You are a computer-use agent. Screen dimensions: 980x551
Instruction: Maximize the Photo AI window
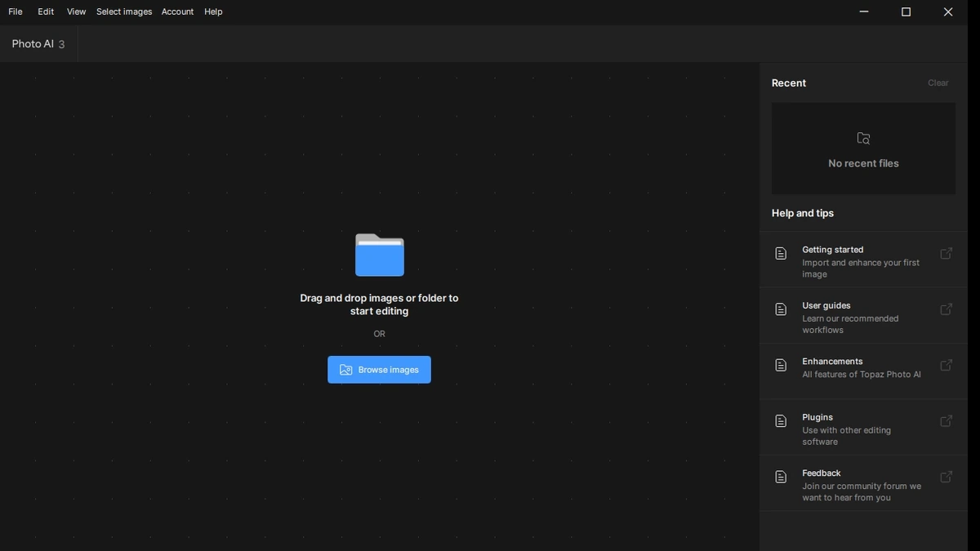pyautogui.click(x=906, y=11)
